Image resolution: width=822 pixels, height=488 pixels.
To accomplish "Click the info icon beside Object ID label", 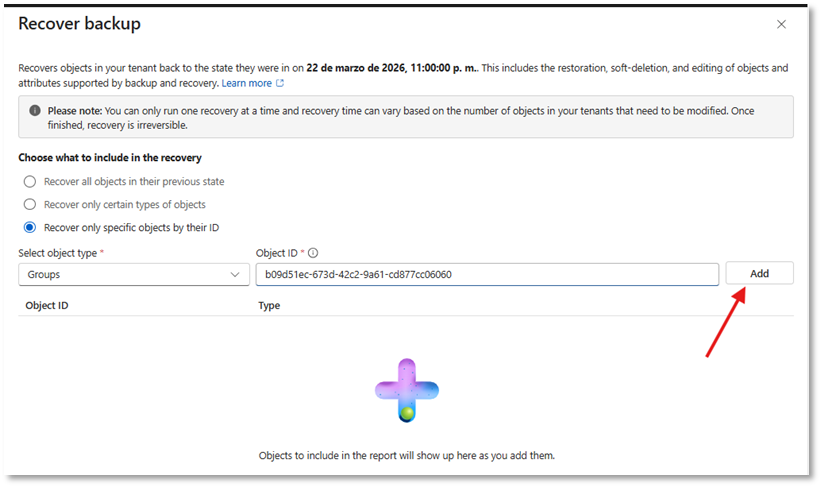I will coord(313,254).
